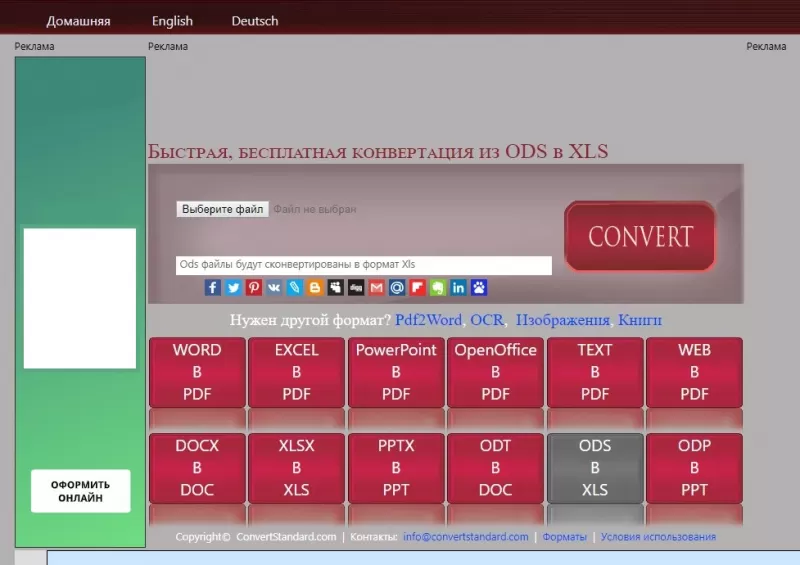Choose PPTX в PPT converter tile
Screen dimensions: 800x565
point(396,468)
